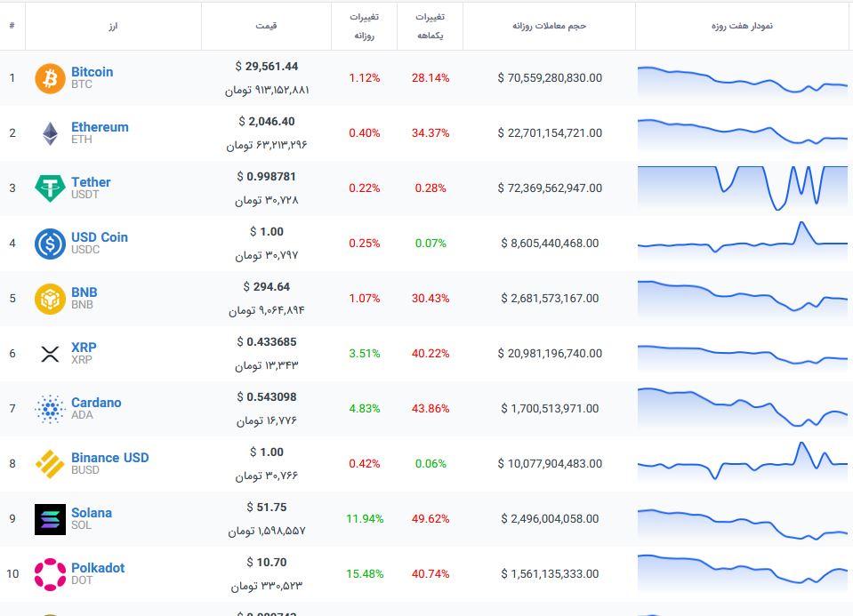The width and height of the screenshot is (853, 616).
Task: Click Binance USD volume $ 10,077,904,483.00
Action: coord(550,464)
